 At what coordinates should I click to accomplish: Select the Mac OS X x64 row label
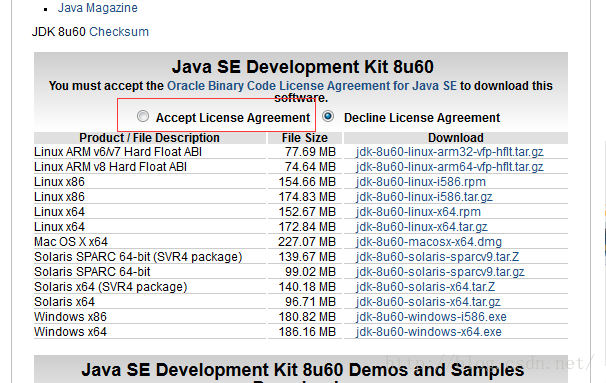(x=71, y=242)
